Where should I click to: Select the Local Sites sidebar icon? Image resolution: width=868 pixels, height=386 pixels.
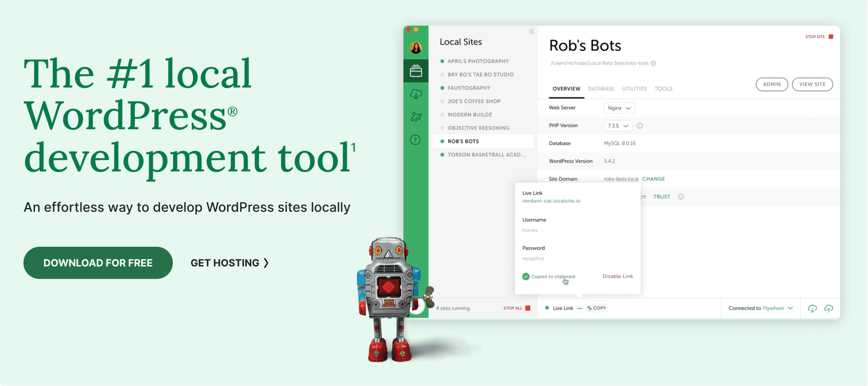point(416,71)
